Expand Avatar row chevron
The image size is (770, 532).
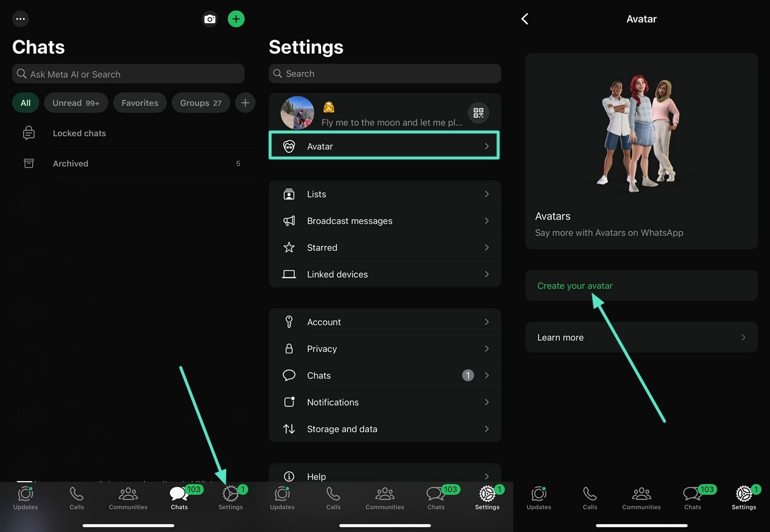(487, 146)
